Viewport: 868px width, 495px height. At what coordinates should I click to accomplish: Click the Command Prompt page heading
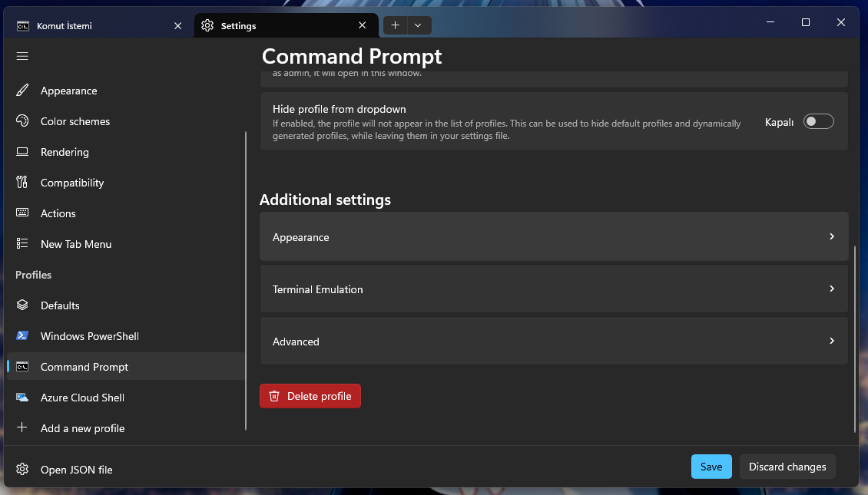click(x=352, y=57)
